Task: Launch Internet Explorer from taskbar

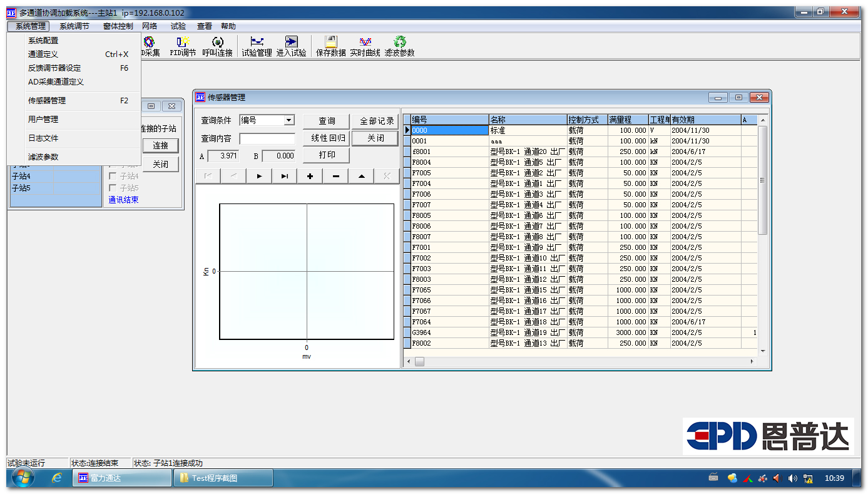Action: pos(57,478)
